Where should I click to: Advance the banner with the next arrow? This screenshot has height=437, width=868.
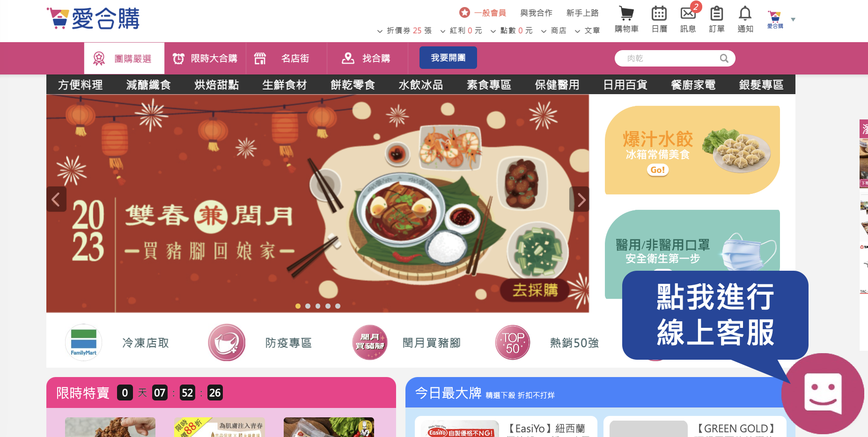(580, 199)
